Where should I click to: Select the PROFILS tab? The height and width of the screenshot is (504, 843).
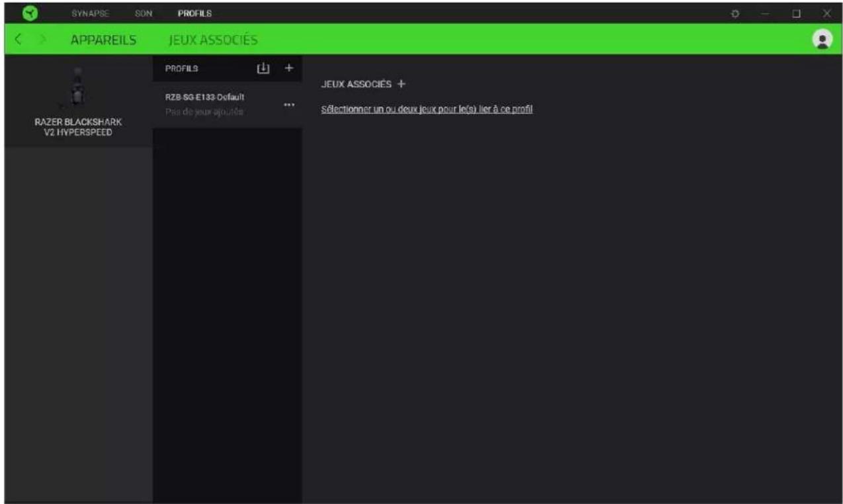(x=195, y=13)
